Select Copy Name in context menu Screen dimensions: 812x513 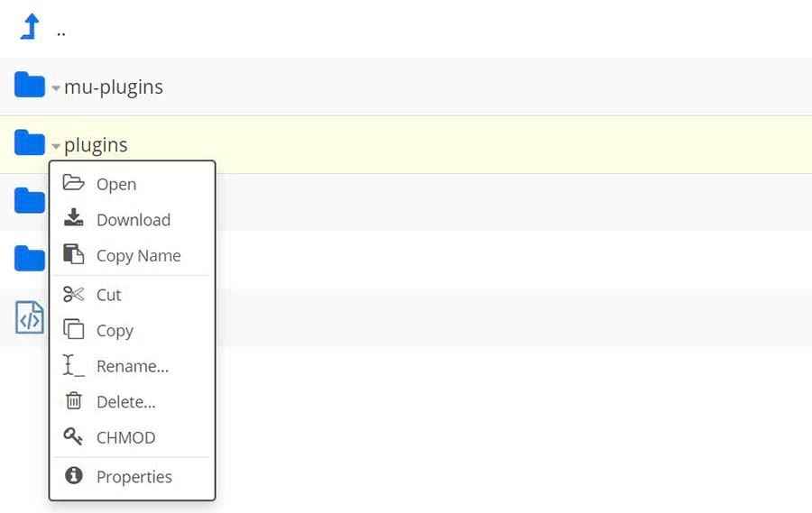click(x=138, y=256)
